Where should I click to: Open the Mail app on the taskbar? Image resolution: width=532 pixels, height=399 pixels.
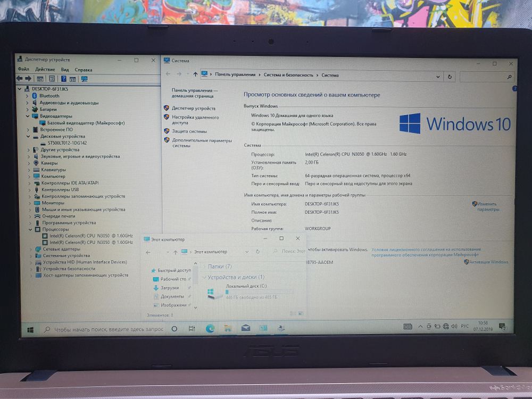pos(246,328)
